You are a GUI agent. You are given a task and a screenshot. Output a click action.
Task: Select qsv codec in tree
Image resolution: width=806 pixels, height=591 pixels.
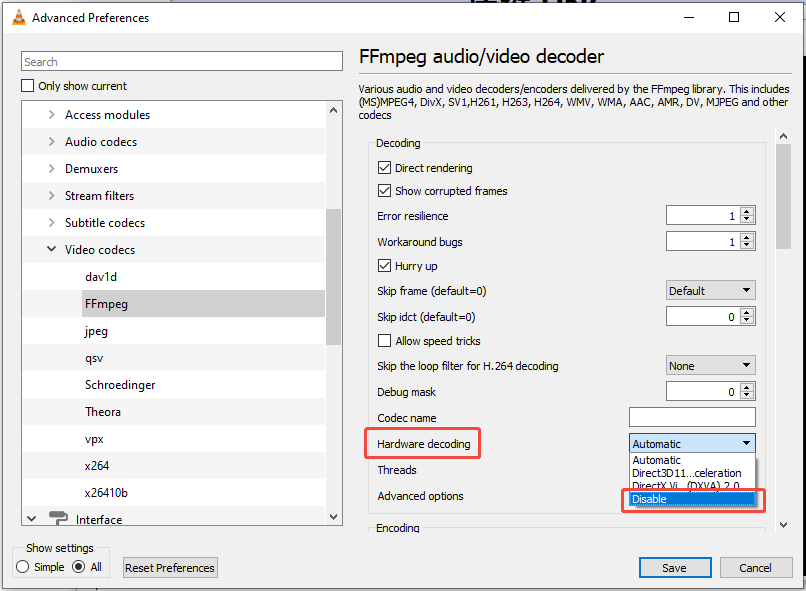click(94, 358)
